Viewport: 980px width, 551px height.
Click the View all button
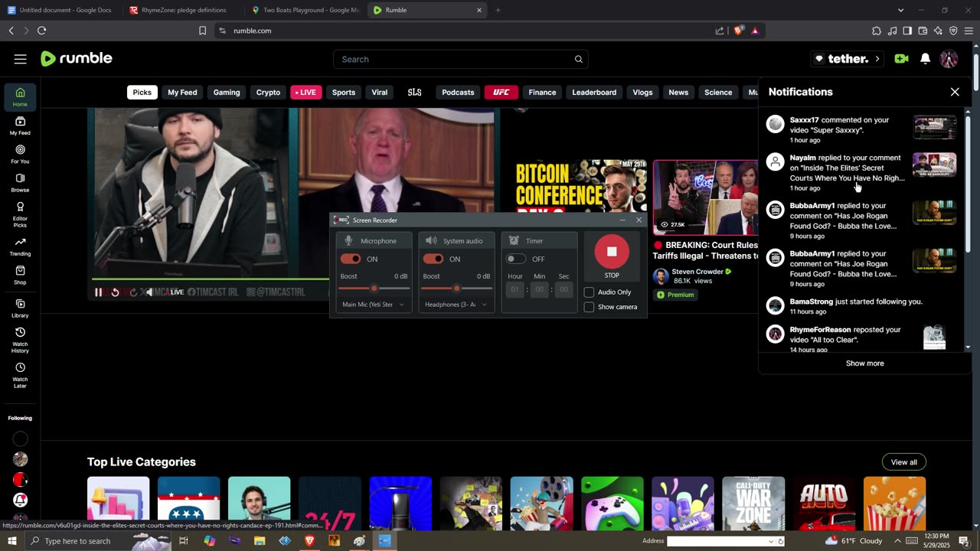903,462
